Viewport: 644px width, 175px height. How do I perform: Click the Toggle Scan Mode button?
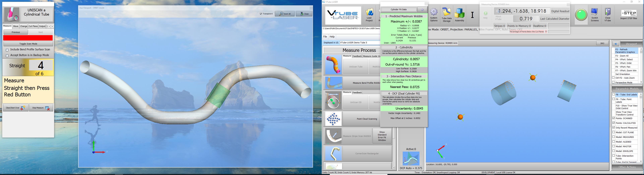pyautogui.click(x=28, y=44)
